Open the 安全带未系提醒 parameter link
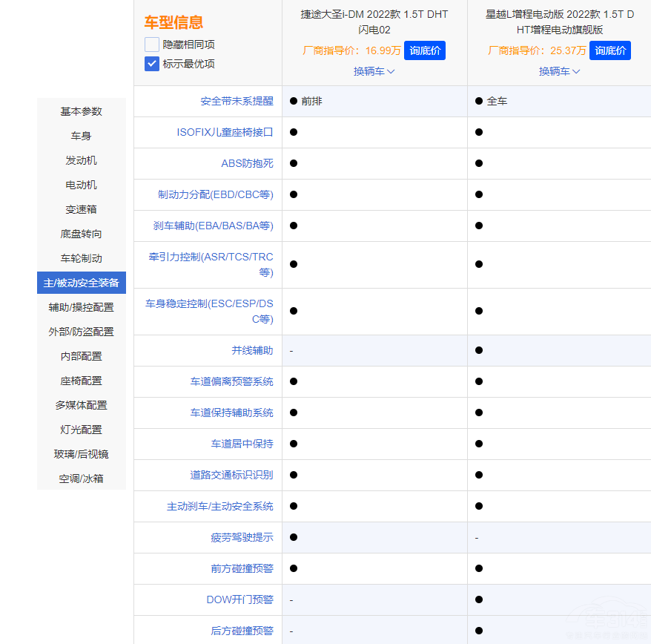651x644 pixels. (x=237, y=101)
